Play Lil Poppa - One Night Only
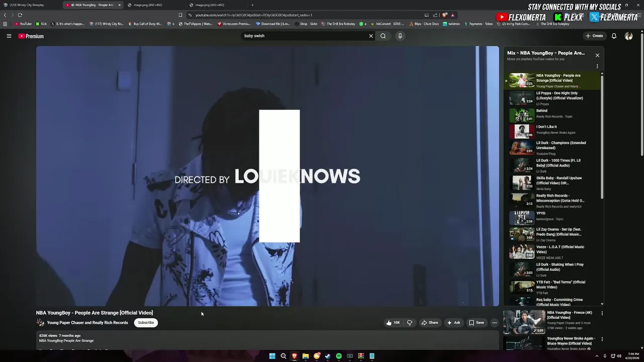 pyautogui.click(x=552, y=98)
